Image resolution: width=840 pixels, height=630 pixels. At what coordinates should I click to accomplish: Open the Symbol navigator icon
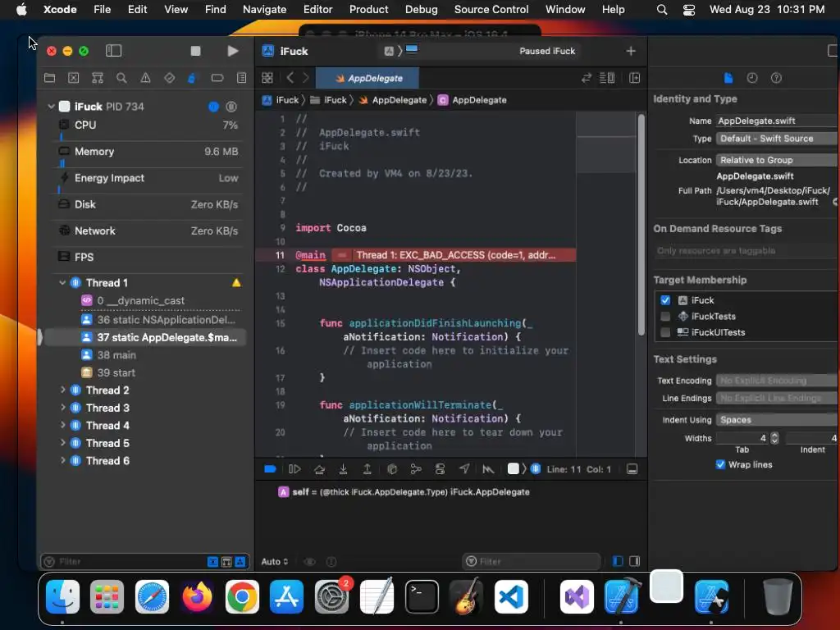[98, 78]
